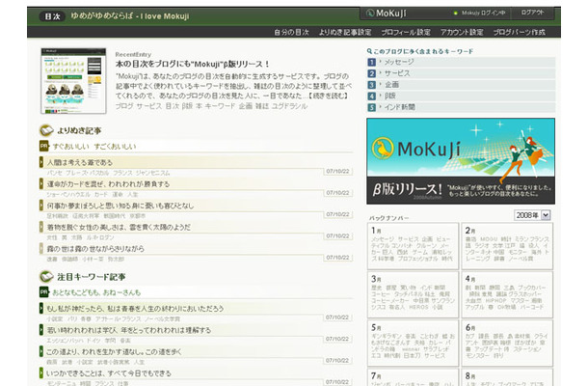
Task: Click the yellow bird logo in the banner
Action: [x=383, y=148]
